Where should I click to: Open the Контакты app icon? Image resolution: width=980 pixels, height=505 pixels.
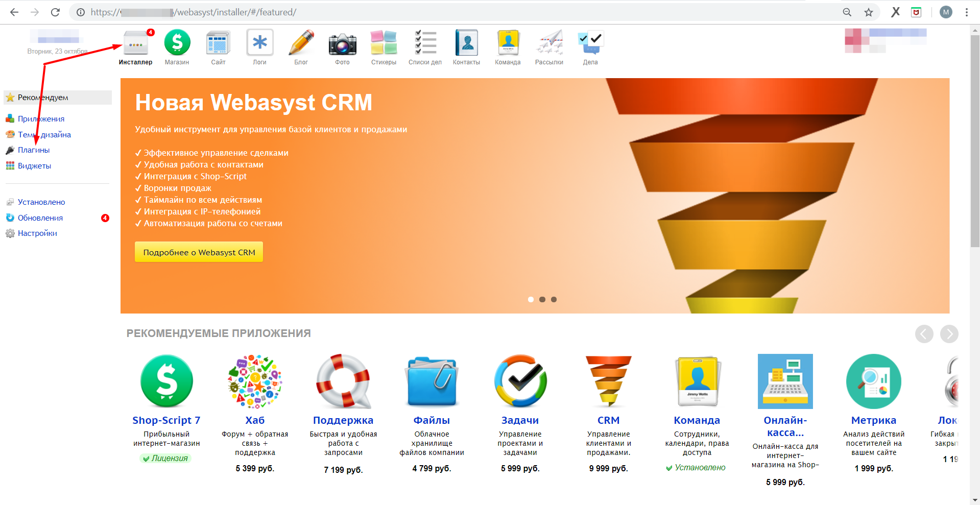(467, 43)
